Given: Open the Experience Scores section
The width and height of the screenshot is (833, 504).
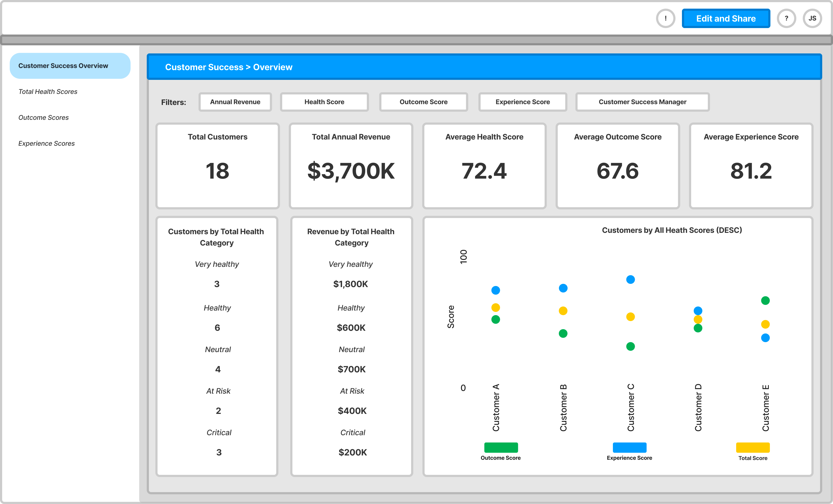Looking at the screenshot, I should (46, 143).
